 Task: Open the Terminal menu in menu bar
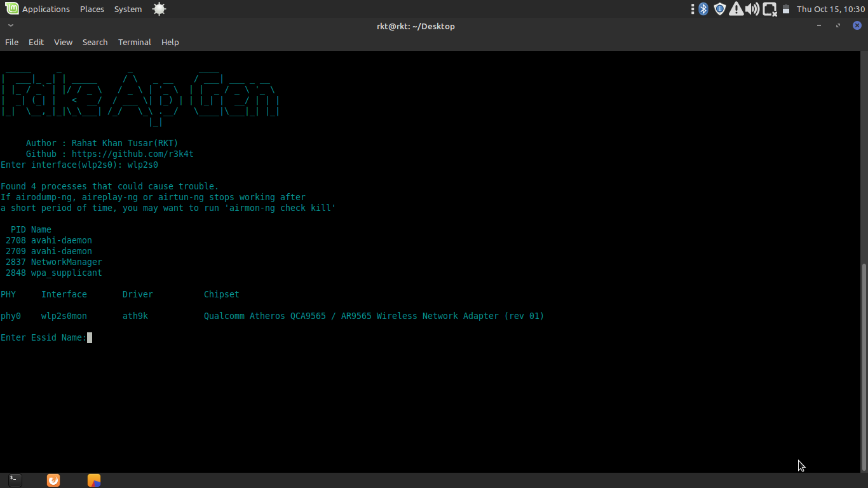(x=134, y=42)
